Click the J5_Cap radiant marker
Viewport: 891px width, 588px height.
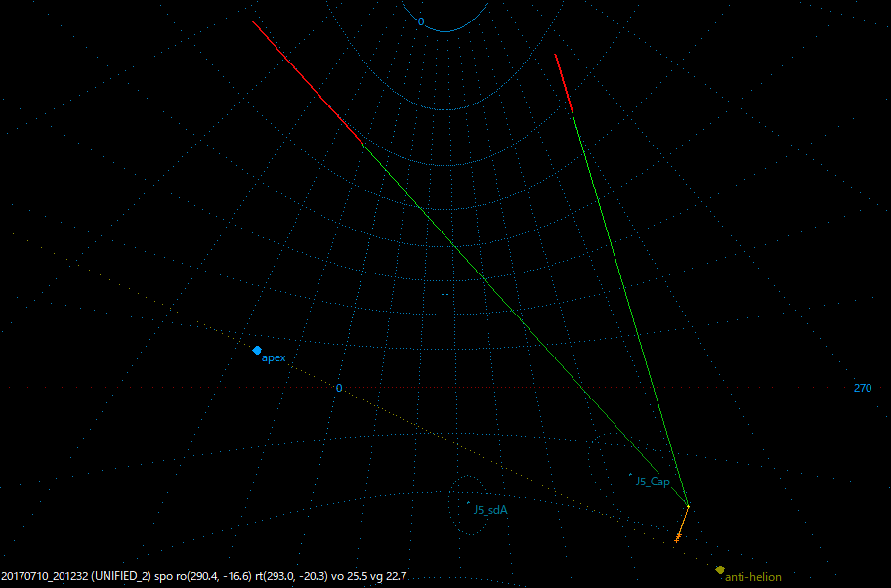tap(632, 476)
